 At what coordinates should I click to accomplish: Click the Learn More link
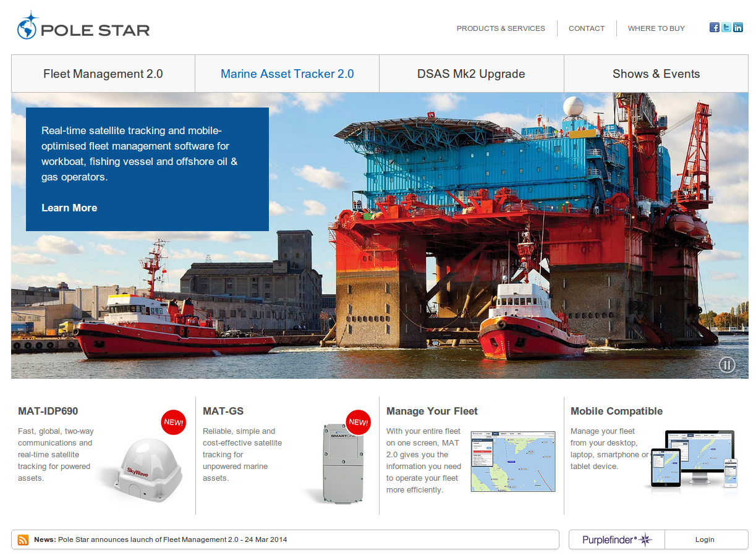click(x=69, y=208)
